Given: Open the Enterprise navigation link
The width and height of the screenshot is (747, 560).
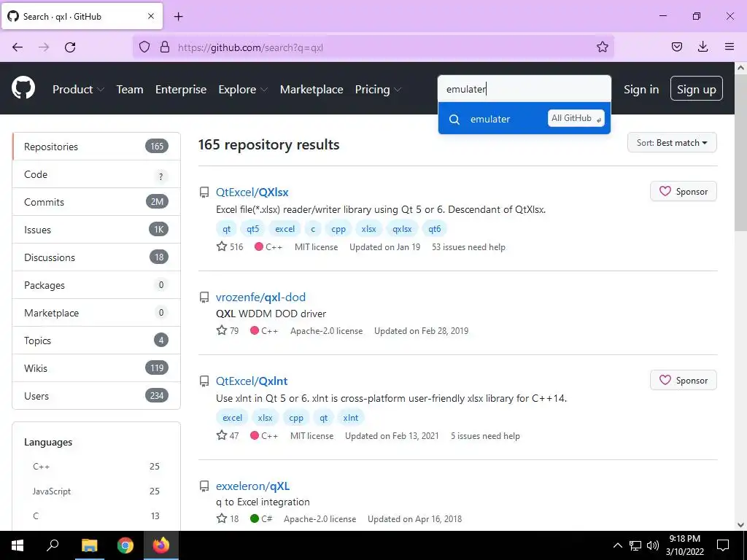Looking at the screenshot, I should coord(181,89).
